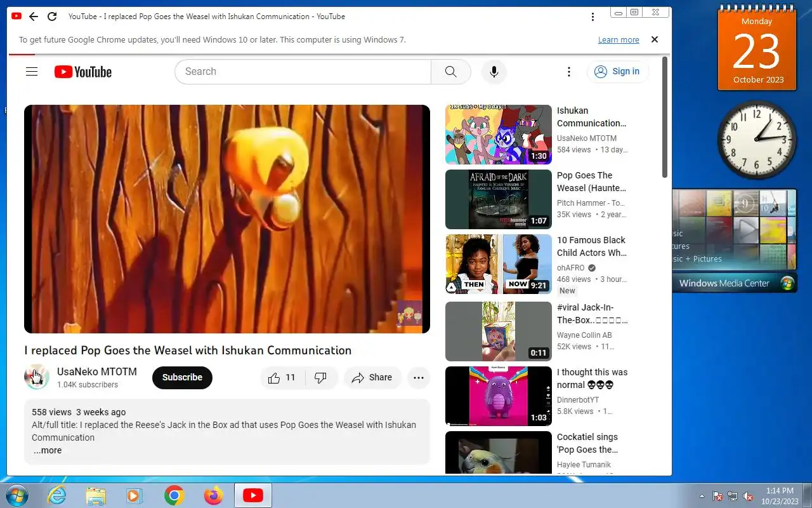Image resolution: width=812 pixels, height=508 pixels.
Task: Click the magnifier search button
Action: [451, 72]
